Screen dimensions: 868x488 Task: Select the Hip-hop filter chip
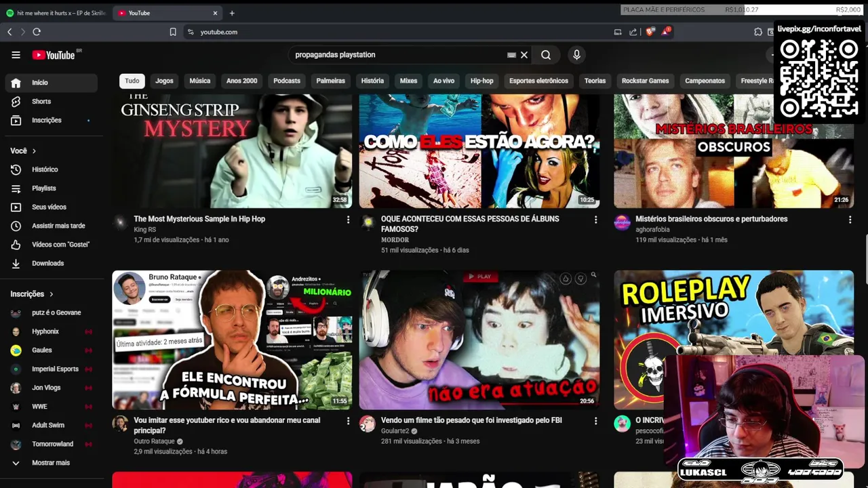click(x=481, y=81)
